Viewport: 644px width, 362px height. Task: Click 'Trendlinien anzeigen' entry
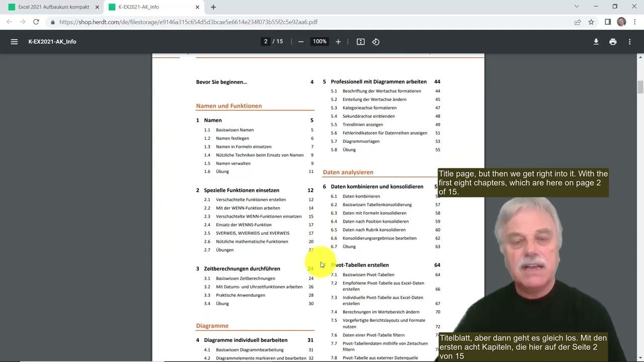363,125
